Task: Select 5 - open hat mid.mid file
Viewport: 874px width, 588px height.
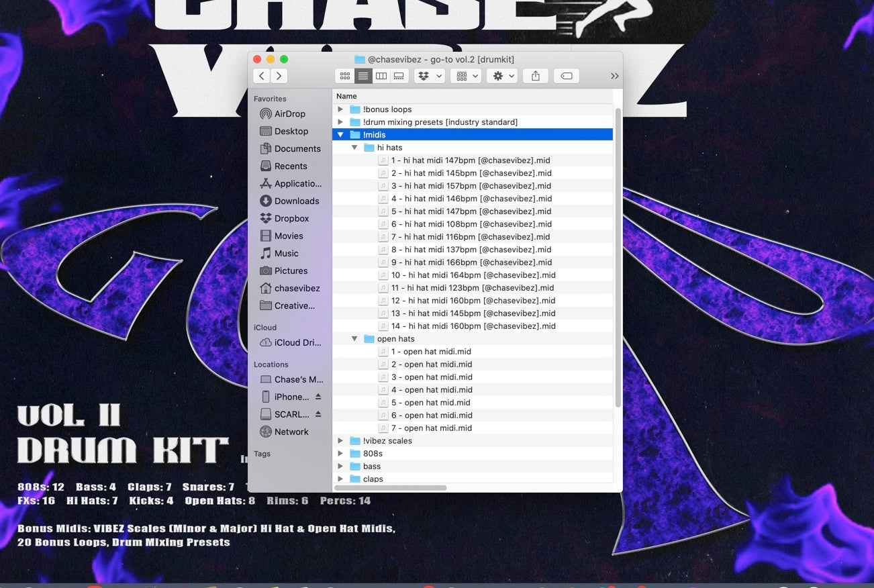Action: click(x=473, y=403)
